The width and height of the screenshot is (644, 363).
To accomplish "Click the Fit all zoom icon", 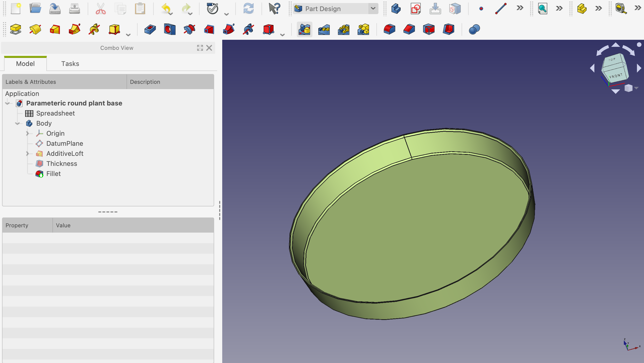I will point(542,9).
